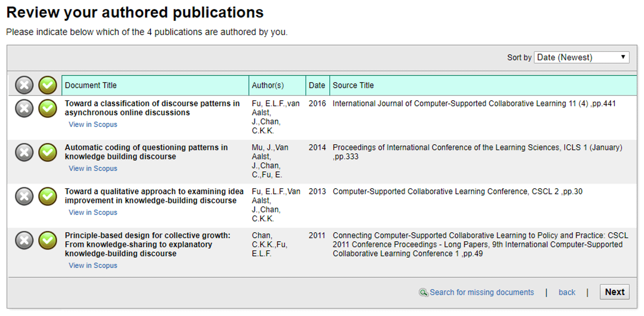Click the Sort by dropdown arrow
The height and width of the screenshot is (316, 644).
pyautogui.click(x=623, y=57)
